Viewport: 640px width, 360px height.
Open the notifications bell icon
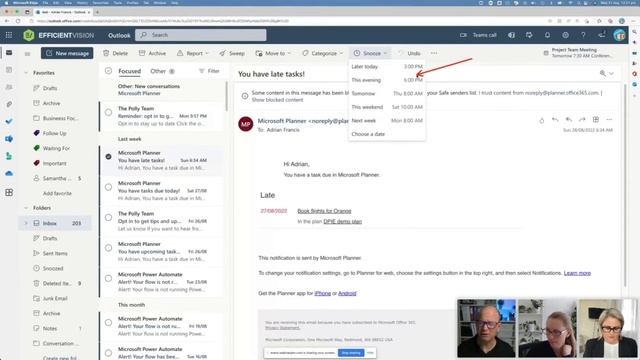pyautogui.click(x=547, y=35)
